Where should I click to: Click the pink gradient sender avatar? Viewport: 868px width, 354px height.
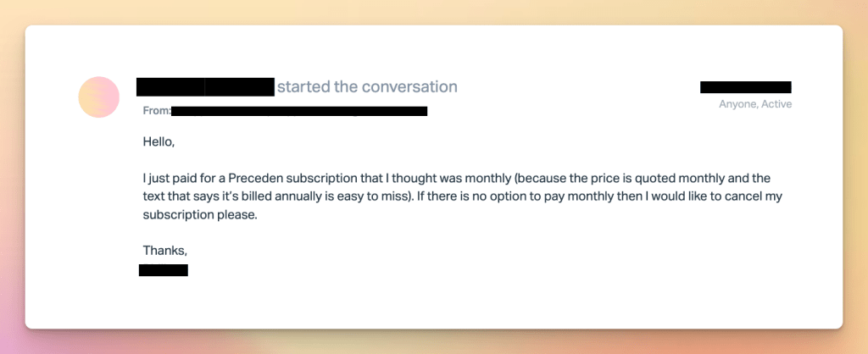tap(98, 97)
